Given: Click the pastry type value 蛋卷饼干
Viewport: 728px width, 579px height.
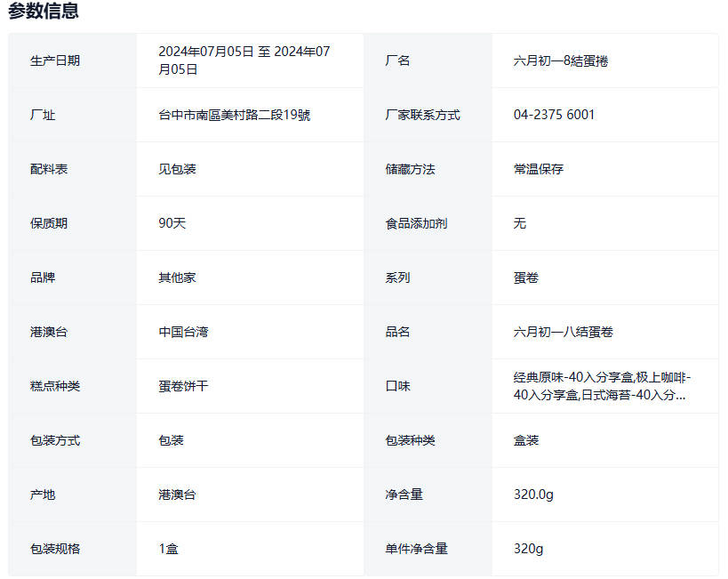Looking at the screenshot, I should [184, 386].
